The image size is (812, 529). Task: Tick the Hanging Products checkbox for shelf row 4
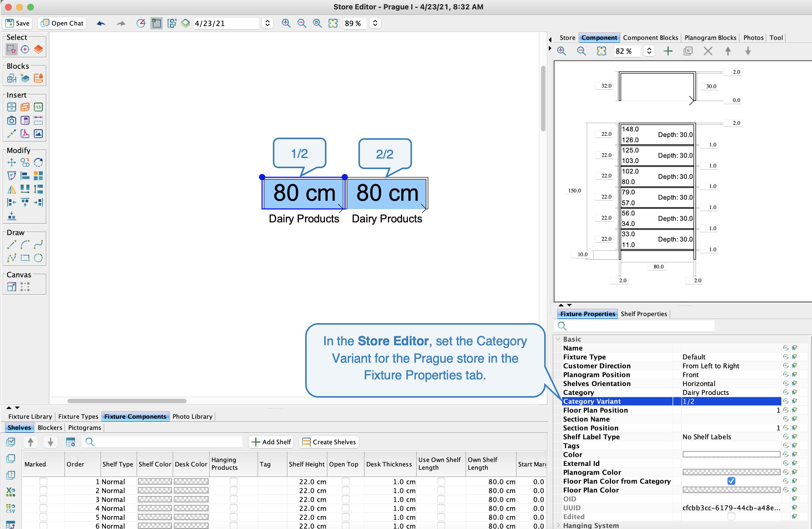(233, 508)
